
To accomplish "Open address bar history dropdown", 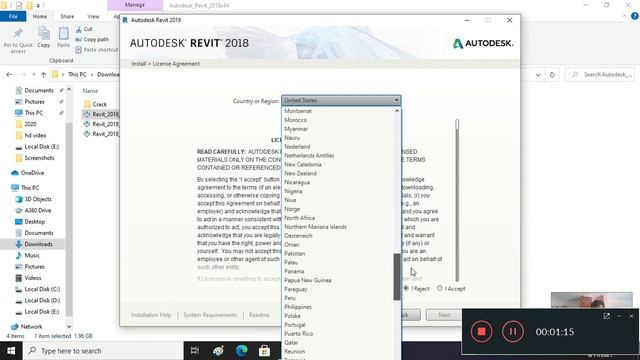I will (538, 75).
